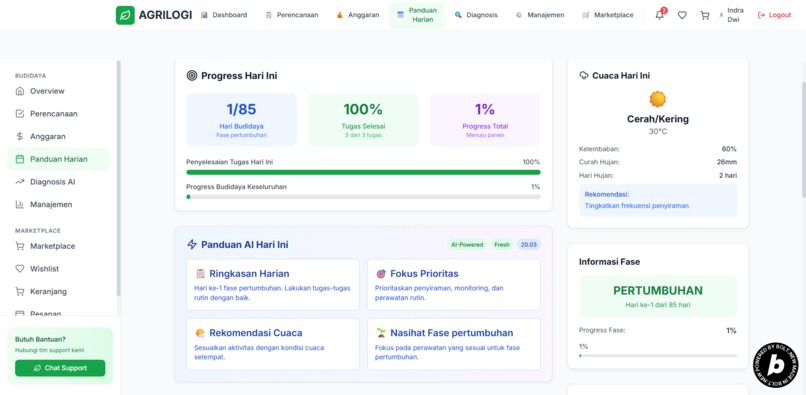The width and height of the screenshot is (806, 395).
Task: Click the Progress Budidaya Keseluruhan progress bar
Action: (363, 196)
